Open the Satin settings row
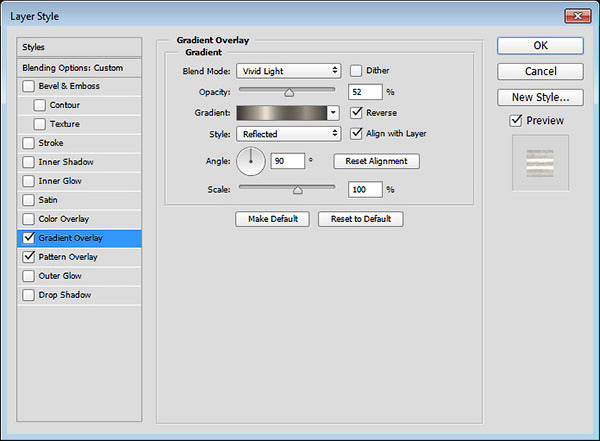The image size is (600, 441). [x=79, y=200]
